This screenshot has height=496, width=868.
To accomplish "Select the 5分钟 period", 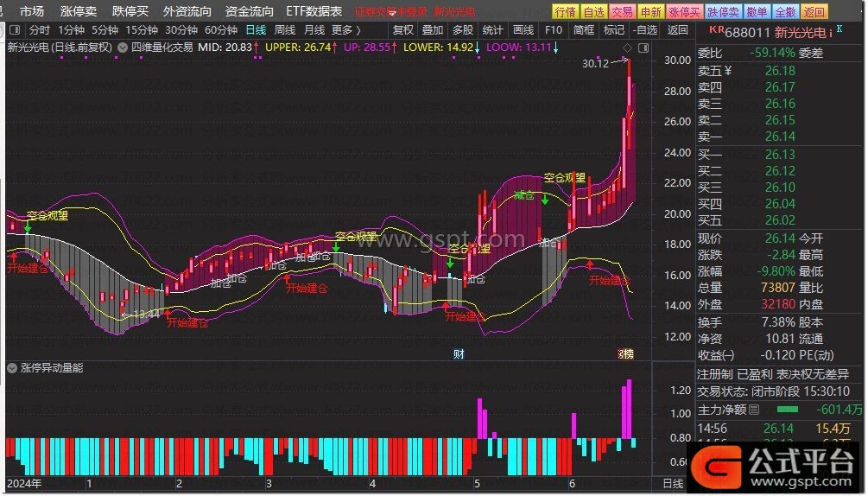I will pos(105,30).
